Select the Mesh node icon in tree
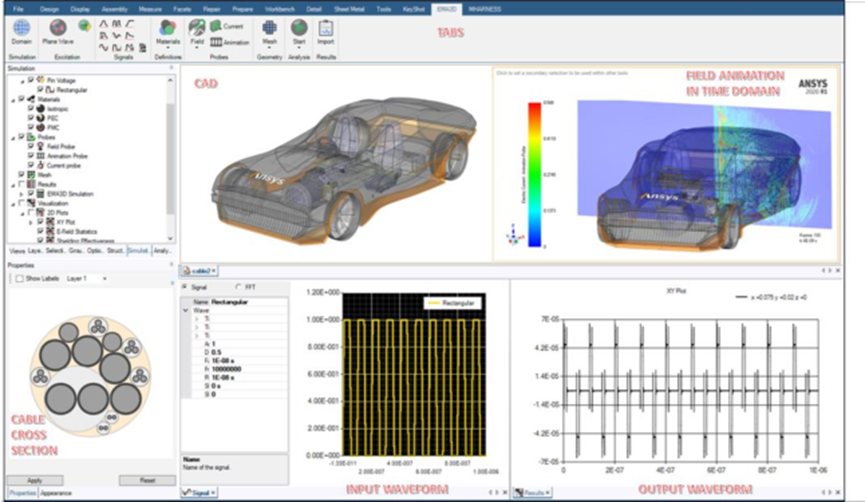Image resolution: width=865 pixels, height=502 pixels. (31, 175)
